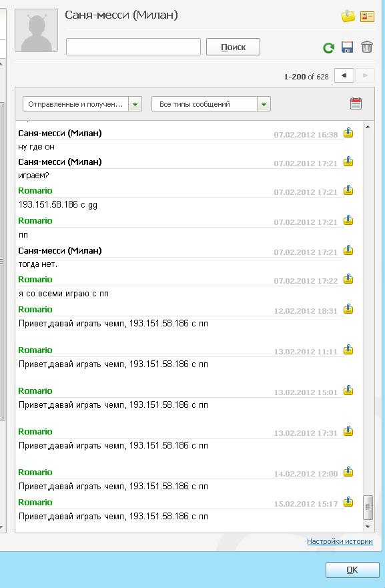This screenshot has height=588, width=385.
Task: Open the Все типы сообщений dropdown
Action: (x=211, y=104)
